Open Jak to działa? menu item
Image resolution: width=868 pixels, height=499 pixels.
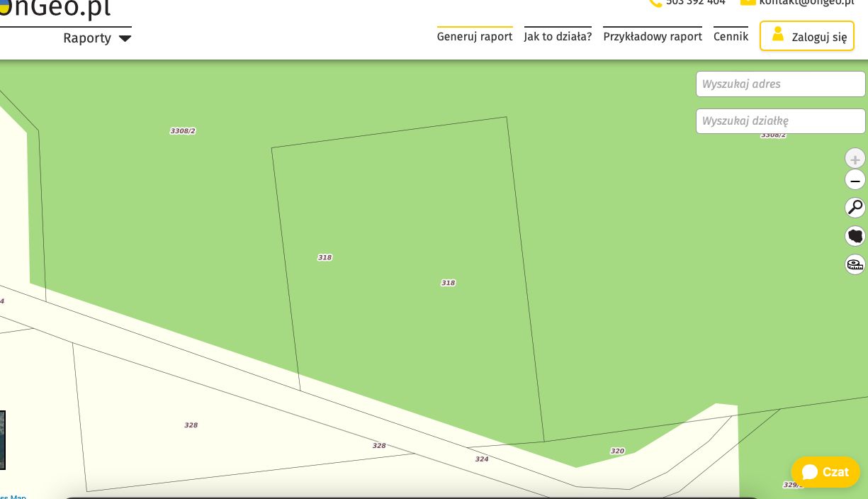[x=558, y=37]
